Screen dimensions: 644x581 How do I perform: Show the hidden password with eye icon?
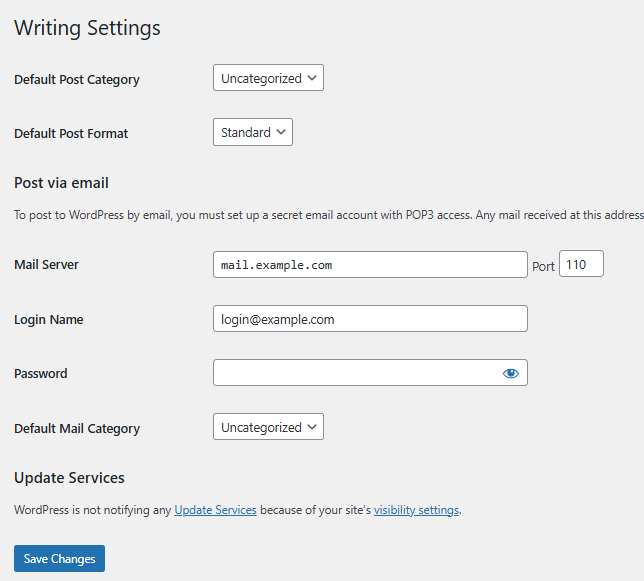(x=511, y=373)
